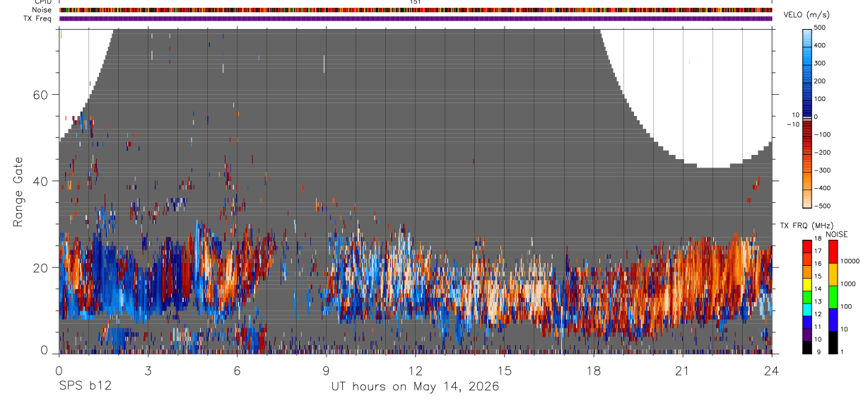This screenshot has width=868, height=401.
Task: Pick the green segment of the TX FRQ bar
Action: [x=807, y=296]
